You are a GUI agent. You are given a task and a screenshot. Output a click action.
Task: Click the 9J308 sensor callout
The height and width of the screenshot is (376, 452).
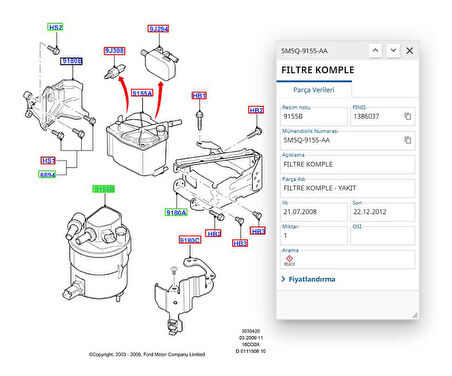click(x=114, y=51)
